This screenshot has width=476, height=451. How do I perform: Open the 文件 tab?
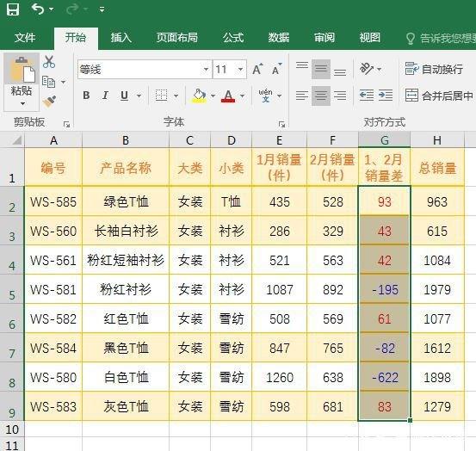pyautogui.click(x=25, y=38)
